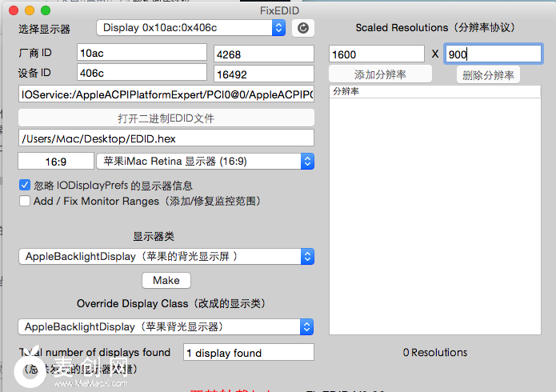Image resolution: width=556 pixels, height=392 pixels.
Task: Open the display selector dropdown
Action: tap(190, 28)
